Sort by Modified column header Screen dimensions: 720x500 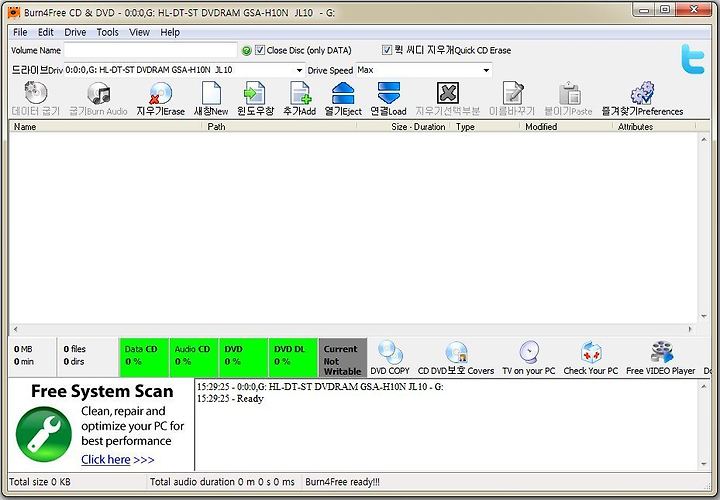(x=567, y=127)
